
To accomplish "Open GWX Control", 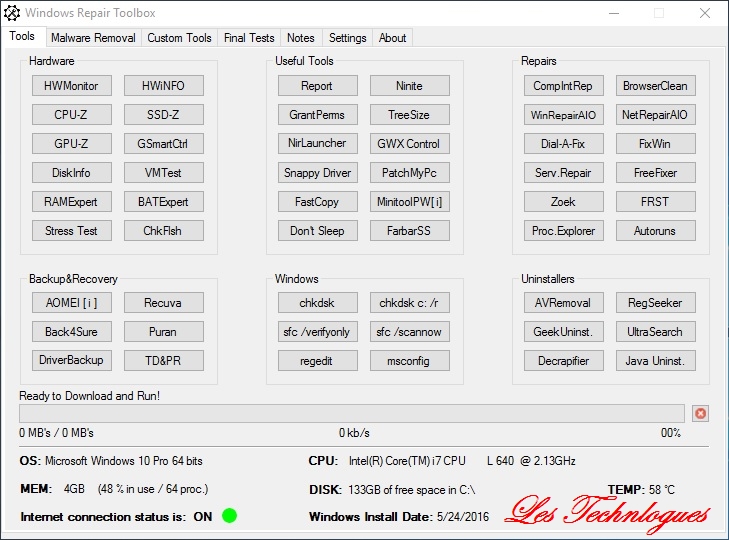I will pyautogui.click(x=410, y=144).
